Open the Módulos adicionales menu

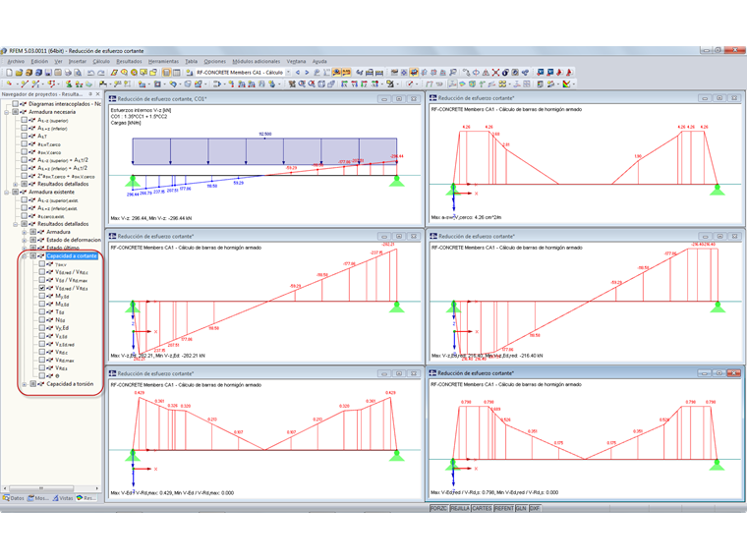(x=257, y=62)
